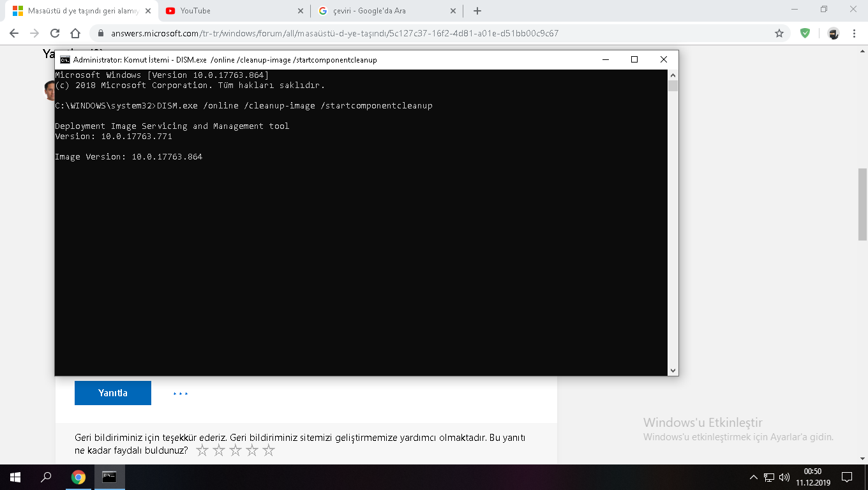868x490 pixels.
Task: Close the çeviri Google tab
Action: pos(453,11)
